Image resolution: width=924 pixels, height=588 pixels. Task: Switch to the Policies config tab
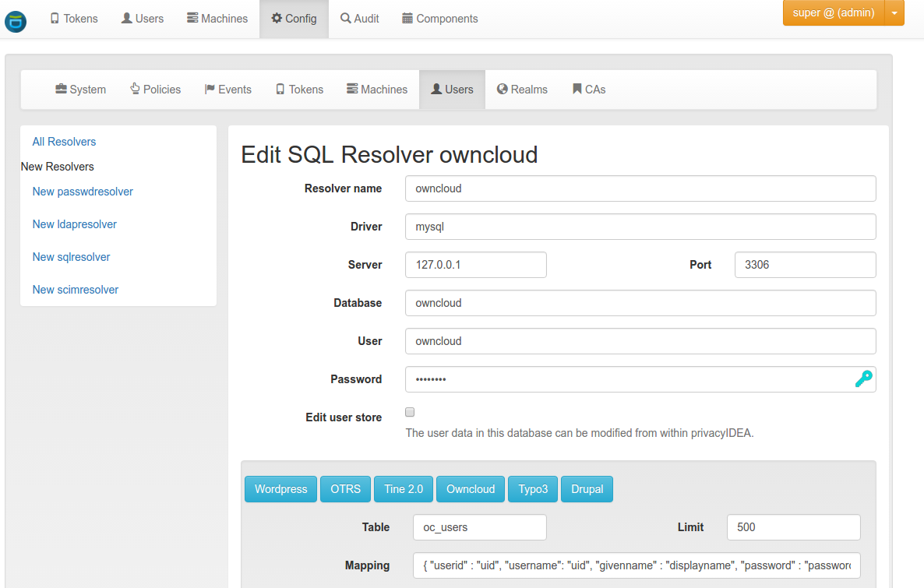pyautogui.click(x=156, y=90)
